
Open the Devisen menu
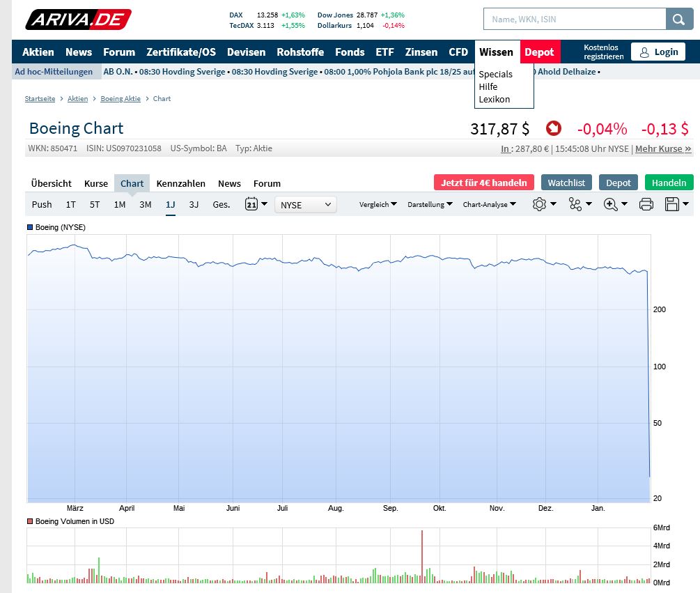(x=246, y=52)
